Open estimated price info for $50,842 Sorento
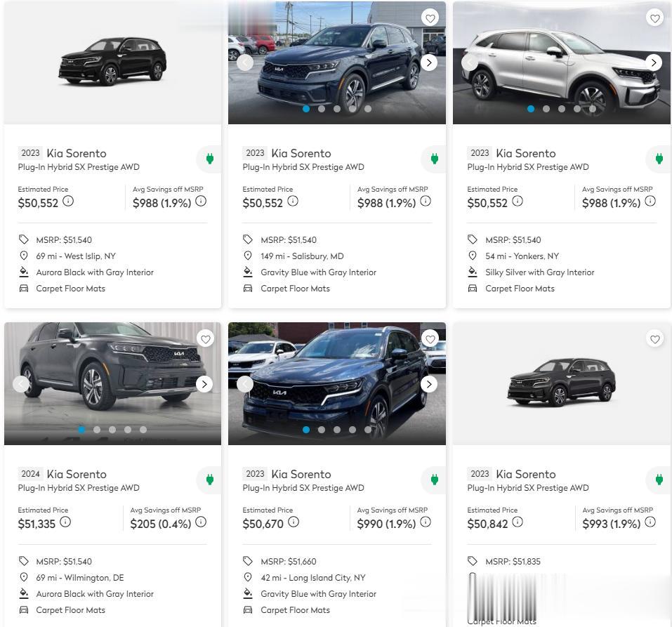672x627 pixels. pyautogui.click(x=518, y=522)
